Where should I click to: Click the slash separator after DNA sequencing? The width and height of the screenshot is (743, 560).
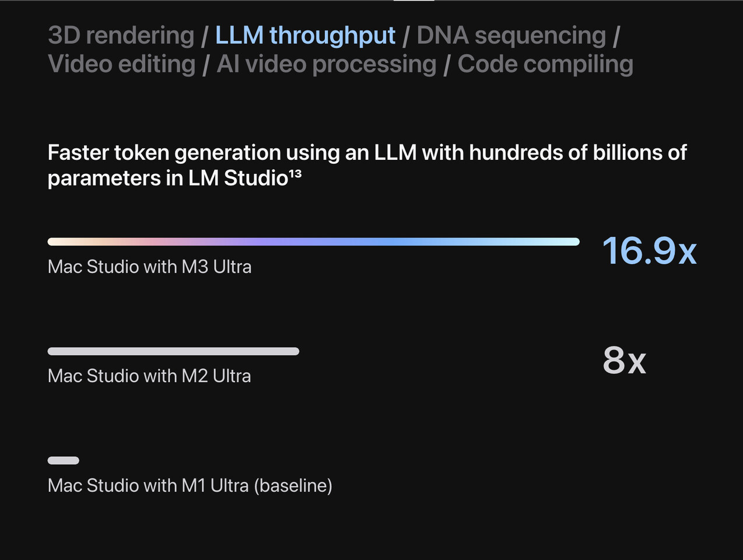pos(616,36)
